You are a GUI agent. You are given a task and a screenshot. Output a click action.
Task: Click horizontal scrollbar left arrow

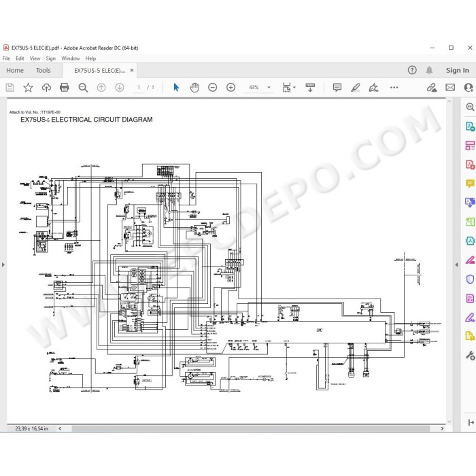60,428
